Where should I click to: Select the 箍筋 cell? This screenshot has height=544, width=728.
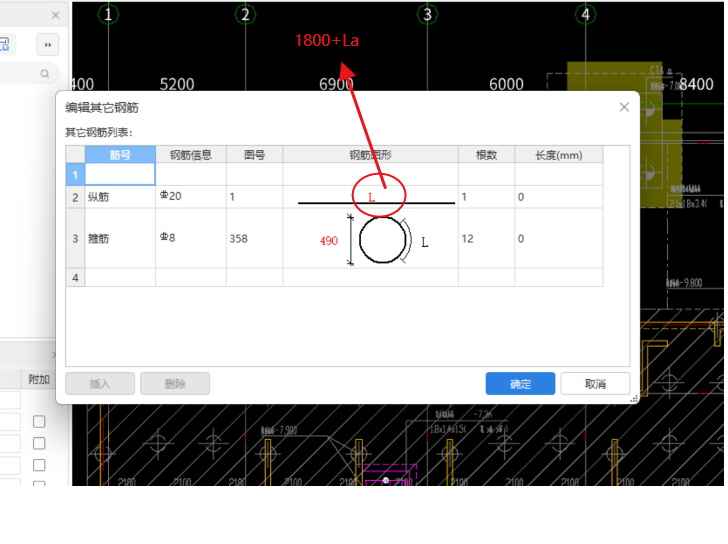120,239
